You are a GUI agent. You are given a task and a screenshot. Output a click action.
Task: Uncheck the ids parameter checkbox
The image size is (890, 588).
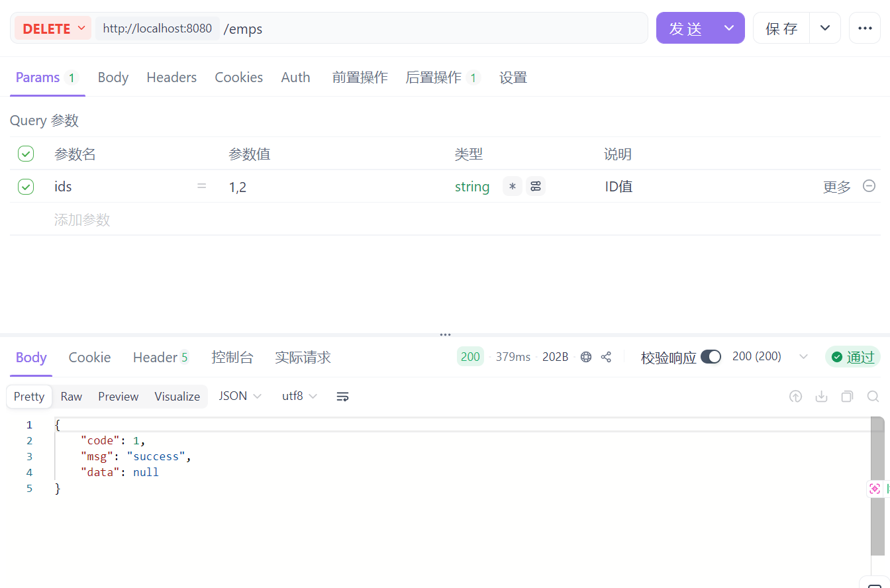[x=26, y=187]
